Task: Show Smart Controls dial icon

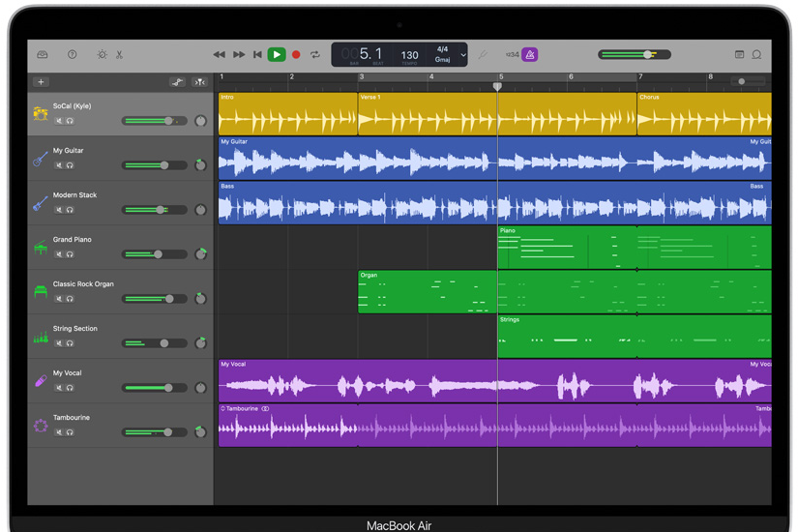Action: click(x=103, y=54)
